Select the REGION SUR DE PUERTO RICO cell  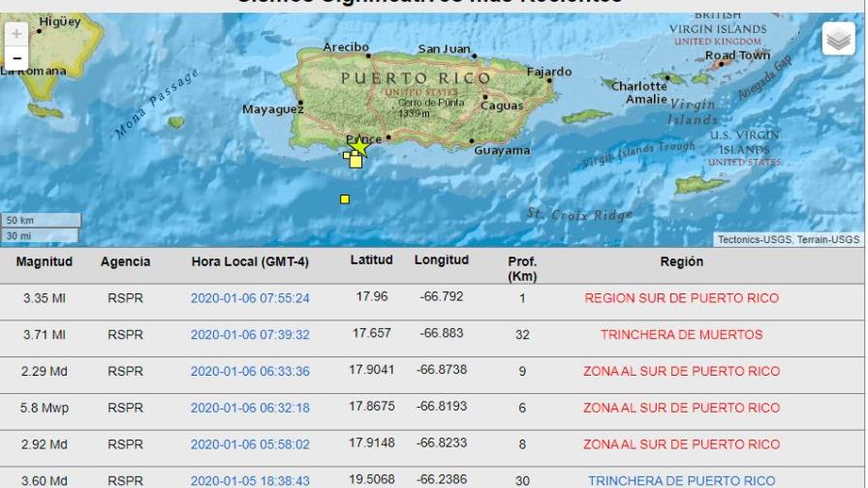[681, 298]
